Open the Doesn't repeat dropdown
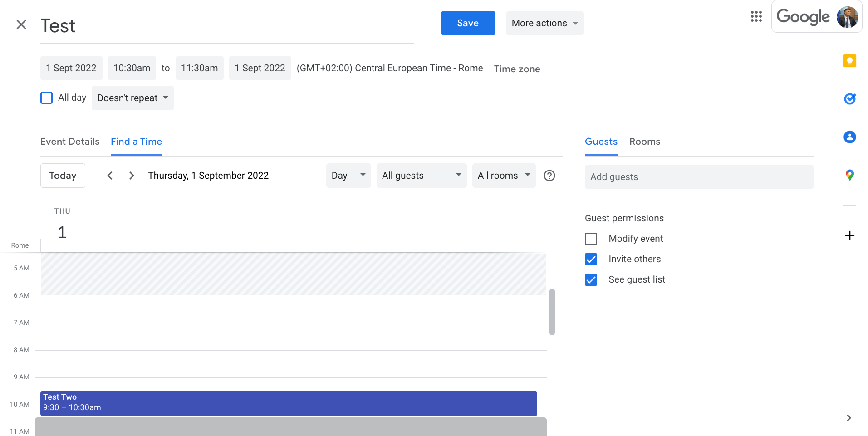 tap(132, 98)
